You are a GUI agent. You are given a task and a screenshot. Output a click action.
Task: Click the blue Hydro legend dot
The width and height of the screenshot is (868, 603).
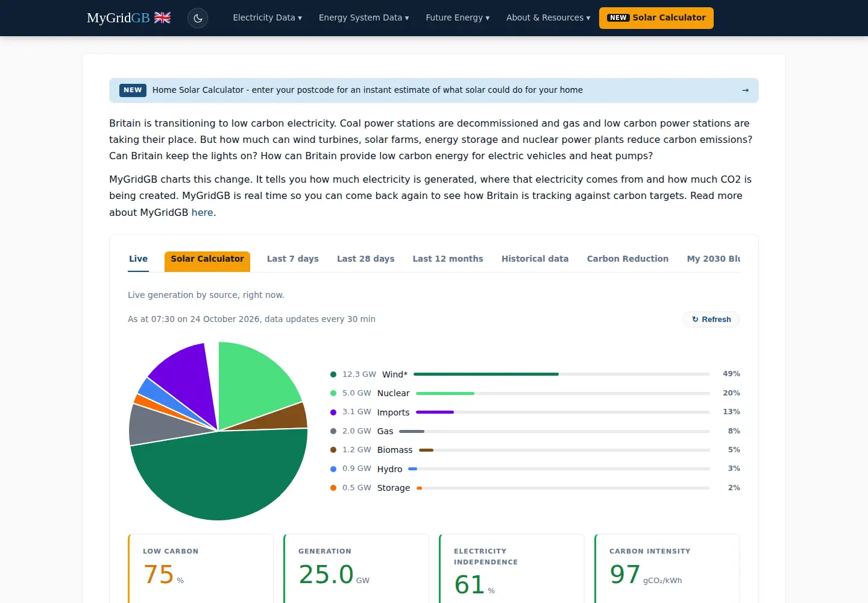[333, 469]
